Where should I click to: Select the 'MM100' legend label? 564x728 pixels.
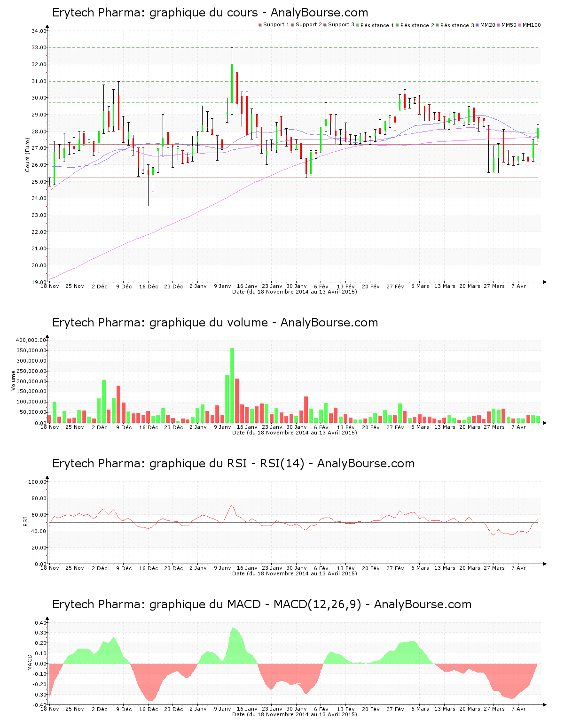(x=532, y=25)
